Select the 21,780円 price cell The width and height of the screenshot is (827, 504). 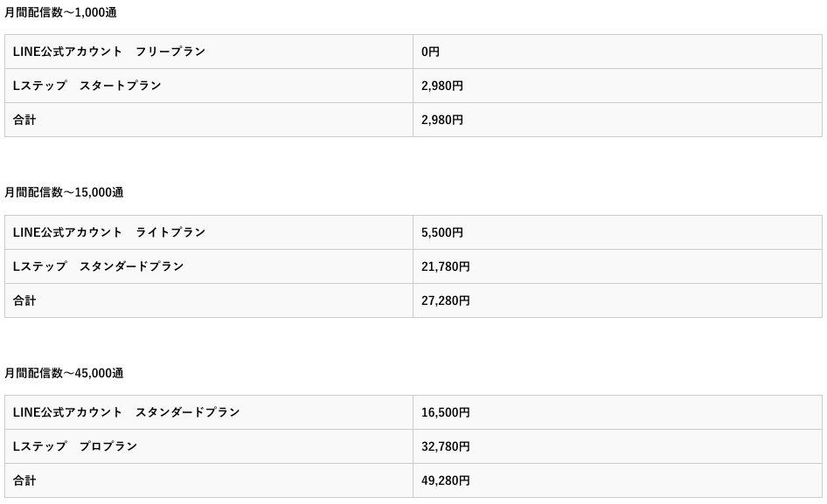(617, 266)
